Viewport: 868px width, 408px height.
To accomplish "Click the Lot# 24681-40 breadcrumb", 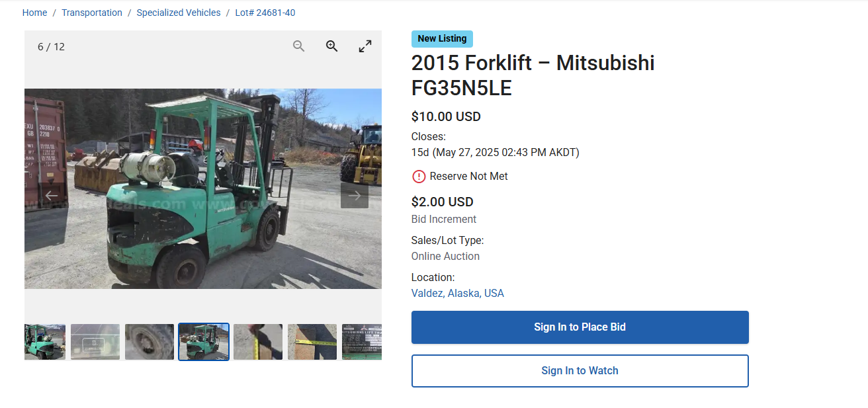I will 265,13.
